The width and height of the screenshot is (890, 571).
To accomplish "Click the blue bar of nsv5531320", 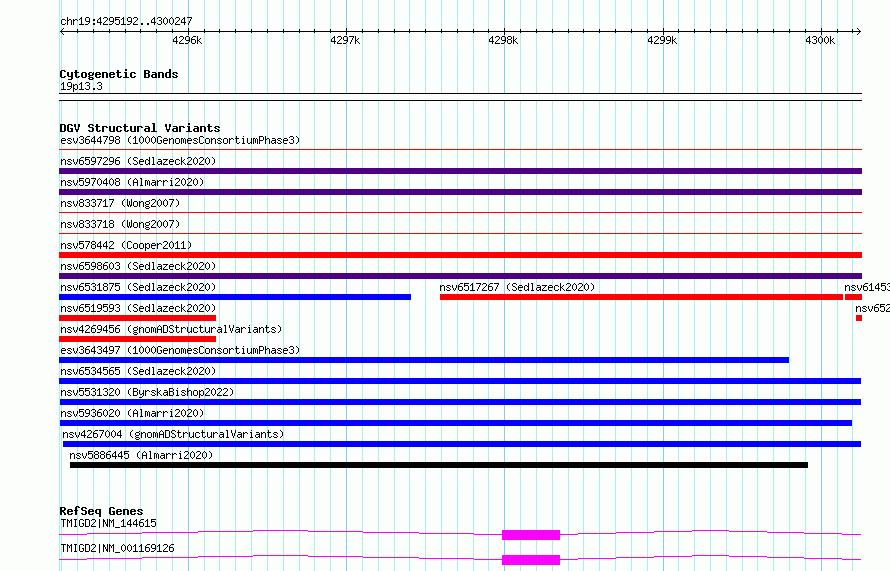I will coord(460,402).
